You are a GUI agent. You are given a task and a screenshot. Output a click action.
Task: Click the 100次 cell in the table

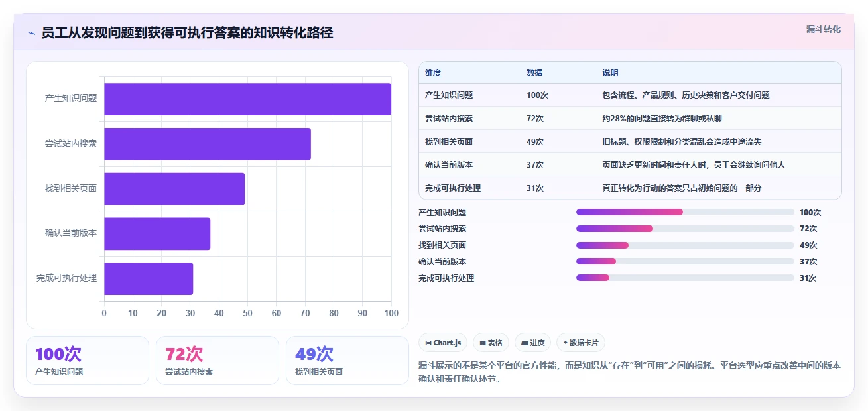coord(538,95)
